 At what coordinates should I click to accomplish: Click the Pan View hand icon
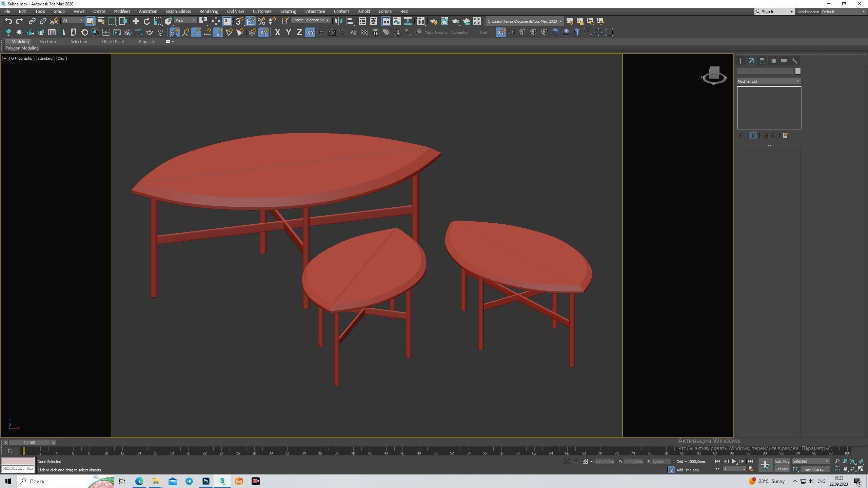pyautogui.click(x=845, y=469)
